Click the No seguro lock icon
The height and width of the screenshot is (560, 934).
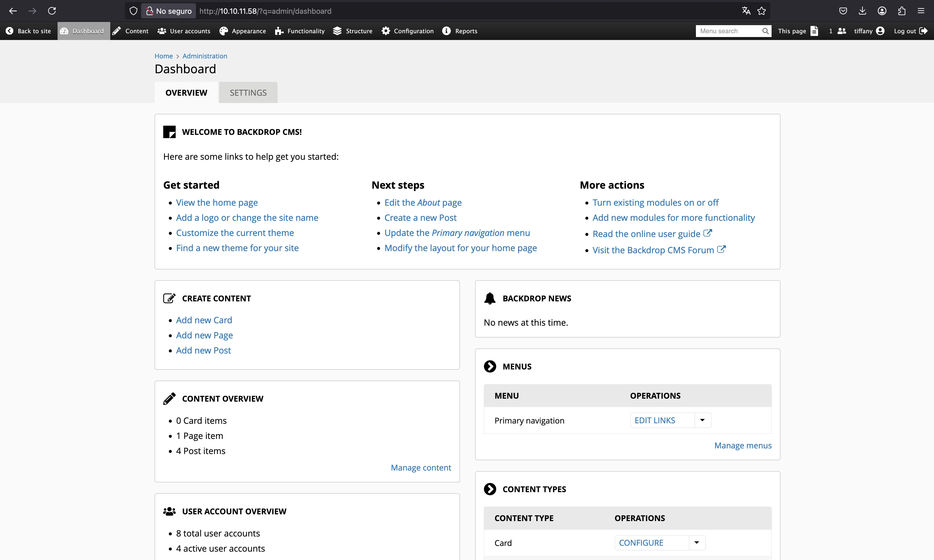(x=149, y=11)
